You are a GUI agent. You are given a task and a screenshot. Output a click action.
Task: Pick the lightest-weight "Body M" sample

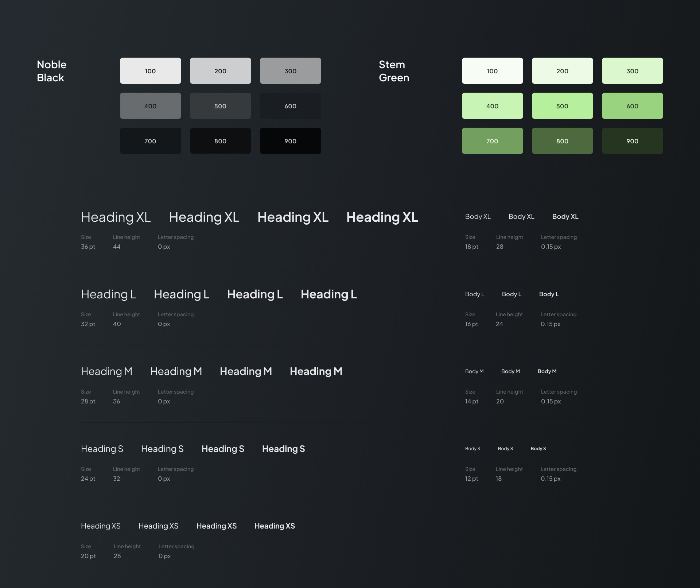click(x=474, y=371)
